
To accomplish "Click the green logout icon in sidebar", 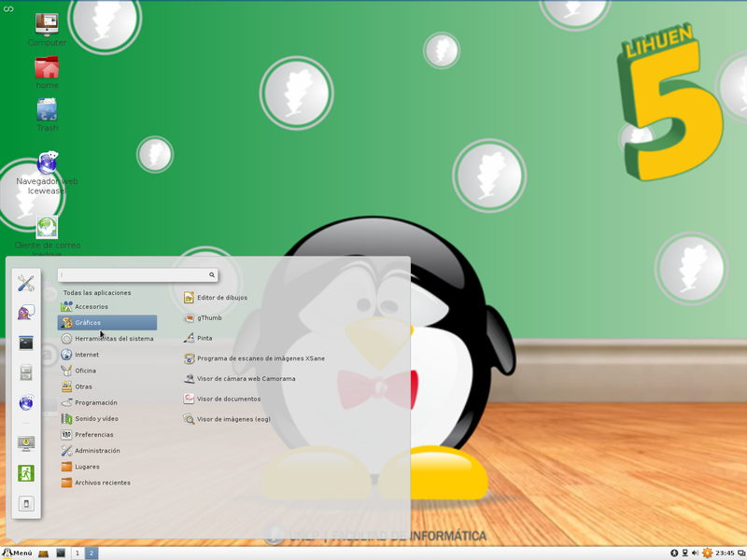I will click(x=26, y=473).
